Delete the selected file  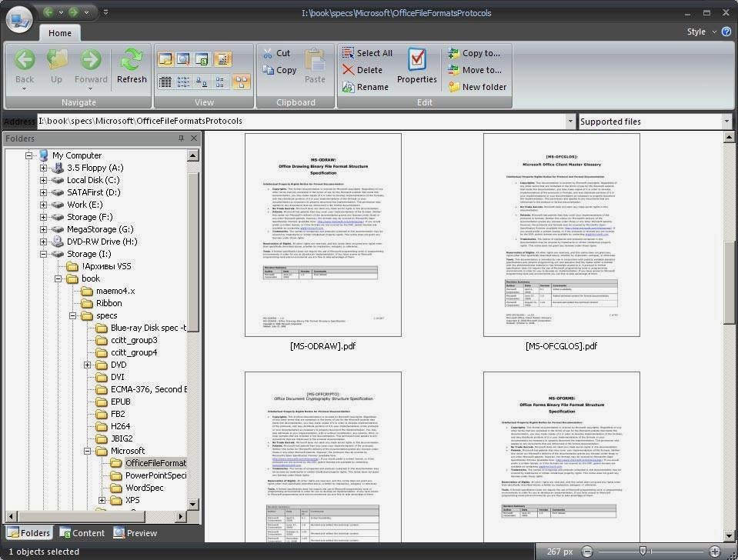click(x=362, y=70)
